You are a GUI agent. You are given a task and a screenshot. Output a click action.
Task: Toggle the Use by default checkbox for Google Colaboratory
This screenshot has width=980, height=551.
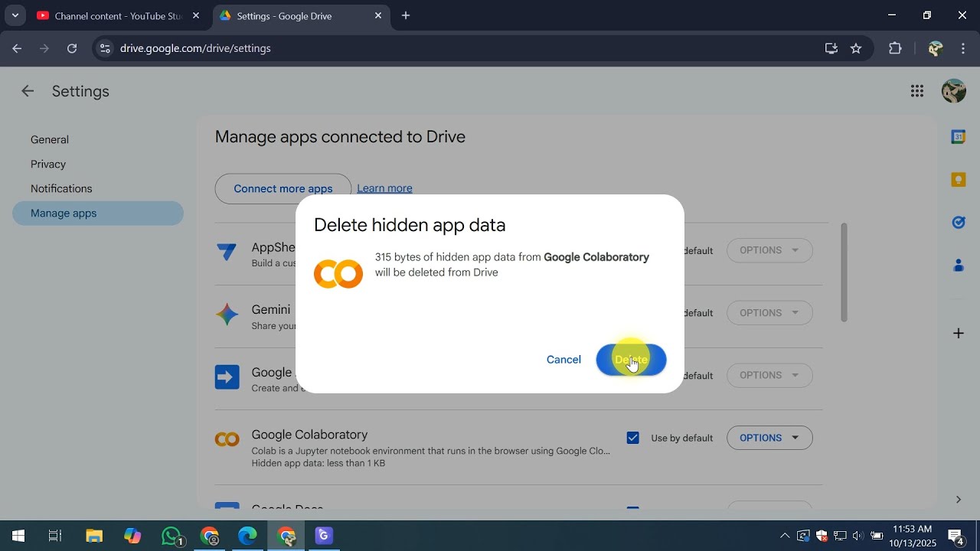pos(632,438)
